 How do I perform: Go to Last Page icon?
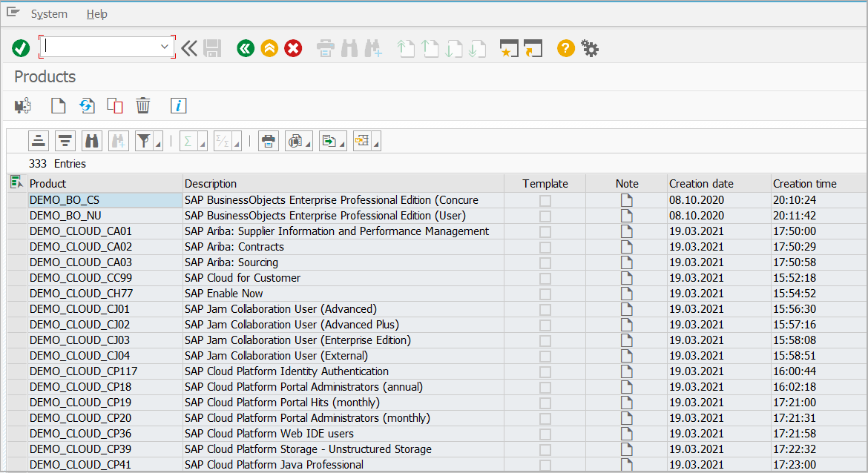click(x=477, y=48)
